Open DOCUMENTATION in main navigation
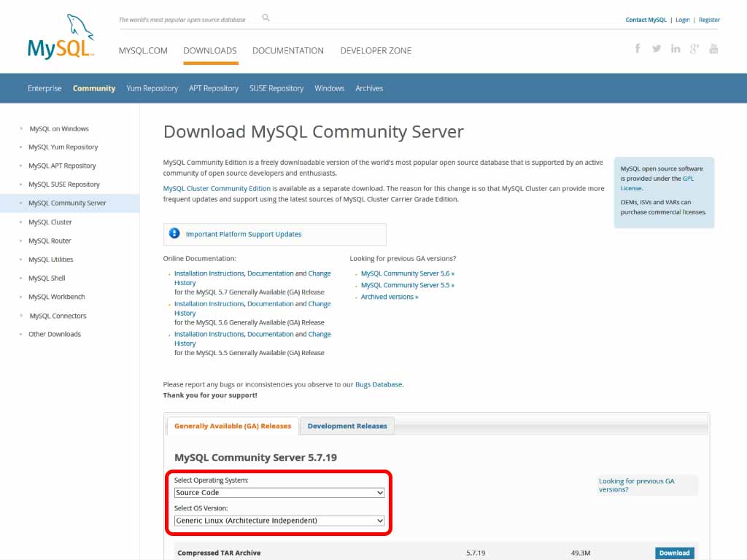747x560 pixels. 287,50
